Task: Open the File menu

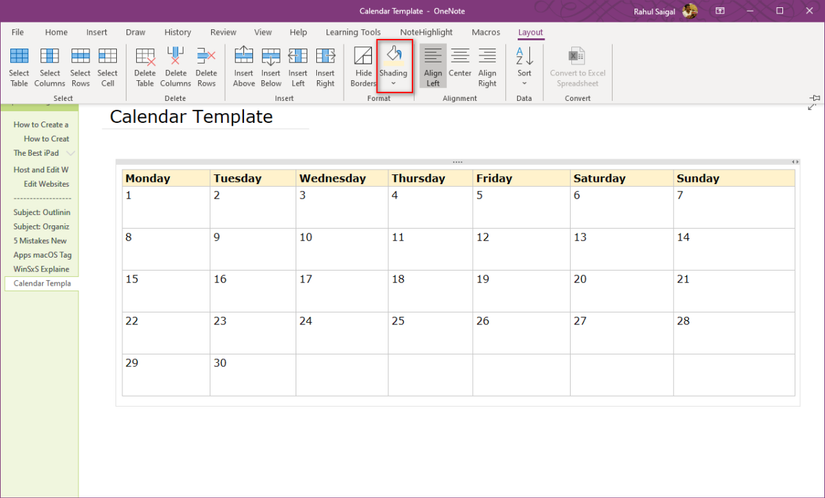Action: (17, 32)
